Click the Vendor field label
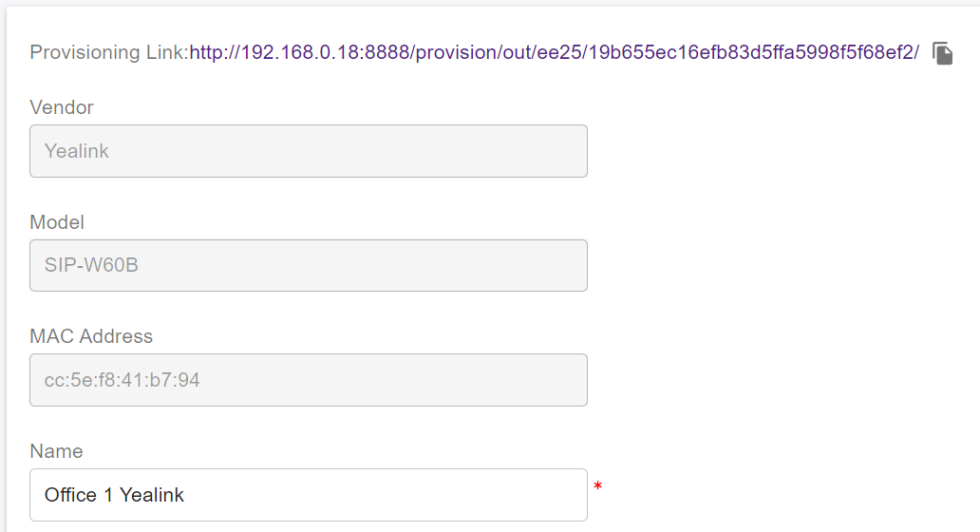 tap(62, 107)
